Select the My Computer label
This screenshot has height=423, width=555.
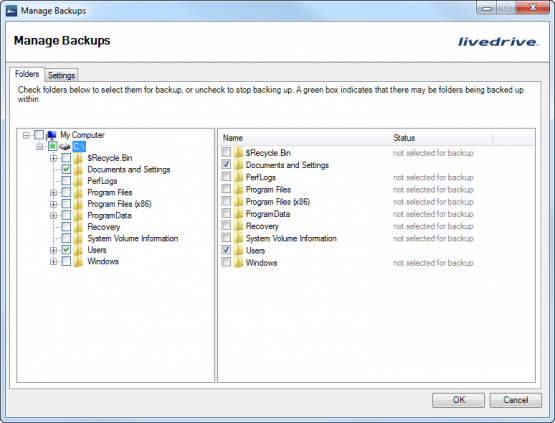click(82, 135)
